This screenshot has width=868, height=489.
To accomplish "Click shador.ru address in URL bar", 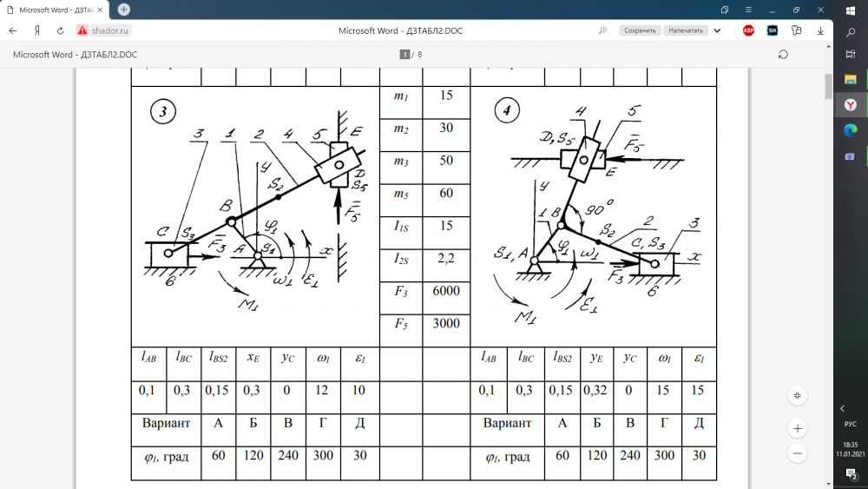I will click(109, 30).
